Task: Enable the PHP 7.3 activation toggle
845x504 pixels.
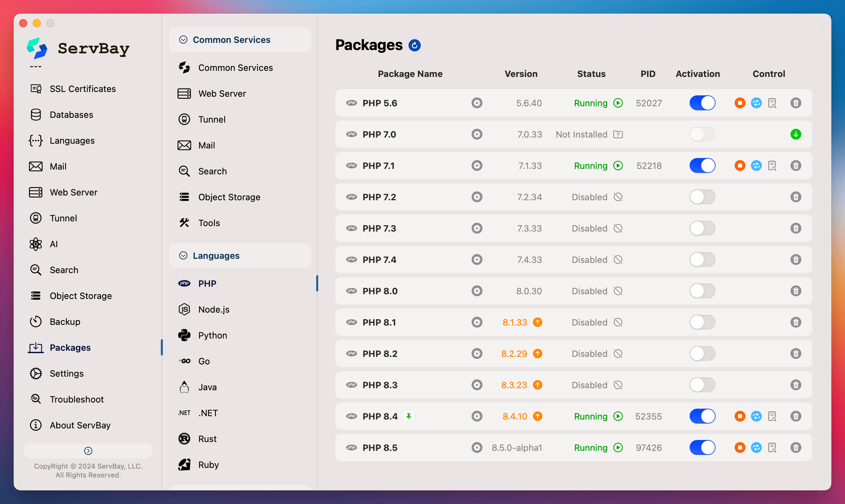Action: [702, 228]
